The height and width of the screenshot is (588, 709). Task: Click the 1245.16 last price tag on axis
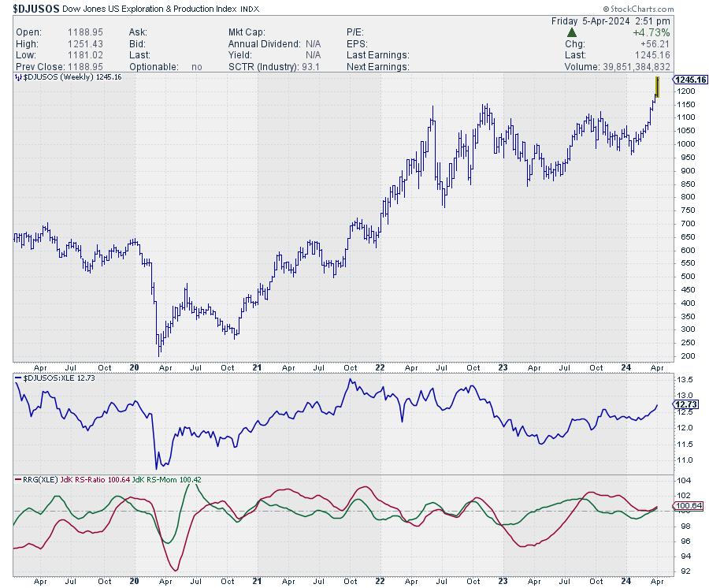pyautogui.click(x=691, y=80)
